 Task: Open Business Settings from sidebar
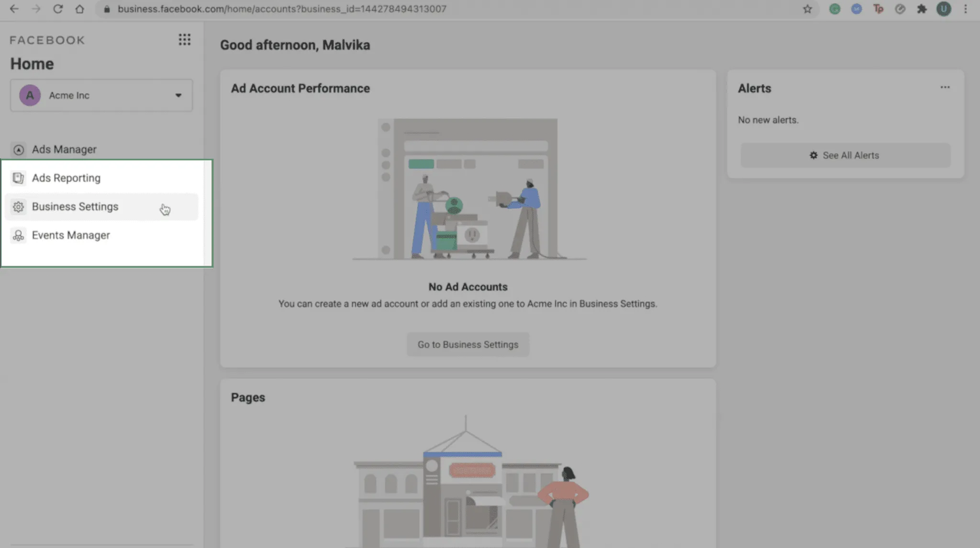pos(102,207)
